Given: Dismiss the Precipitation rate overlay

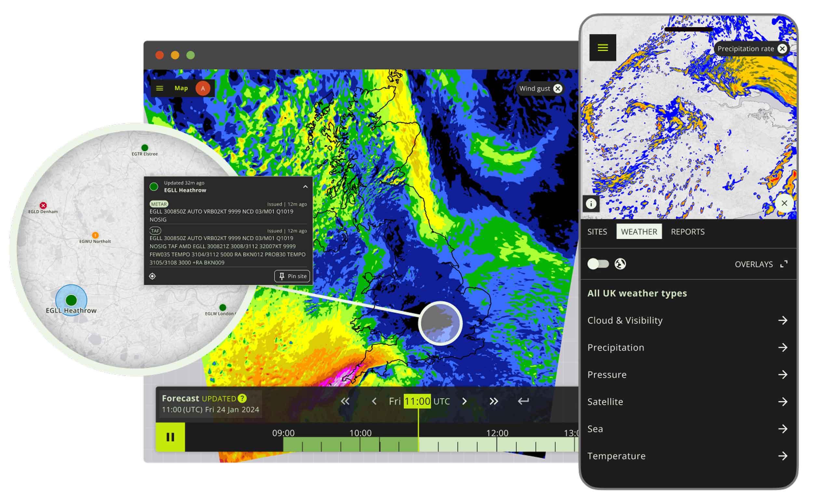Looking at the screenshot, I should pos(782,49).
